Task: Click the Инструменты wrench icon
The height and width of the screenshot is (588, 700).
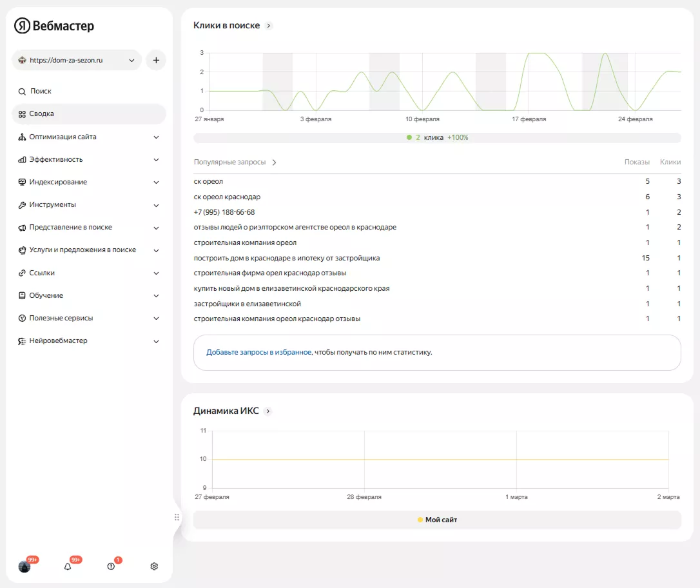Action: [22, 205]
